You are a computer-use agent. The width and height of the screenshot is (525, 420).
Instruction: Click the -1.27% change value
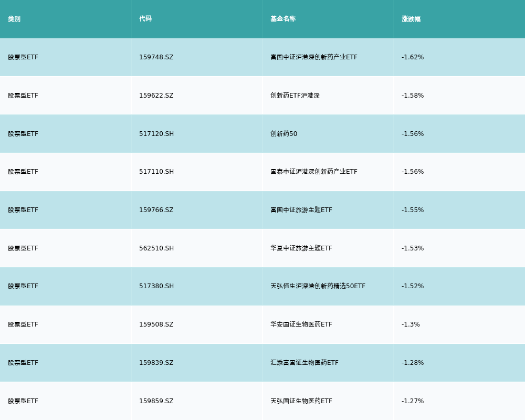(x=413, y=401)
